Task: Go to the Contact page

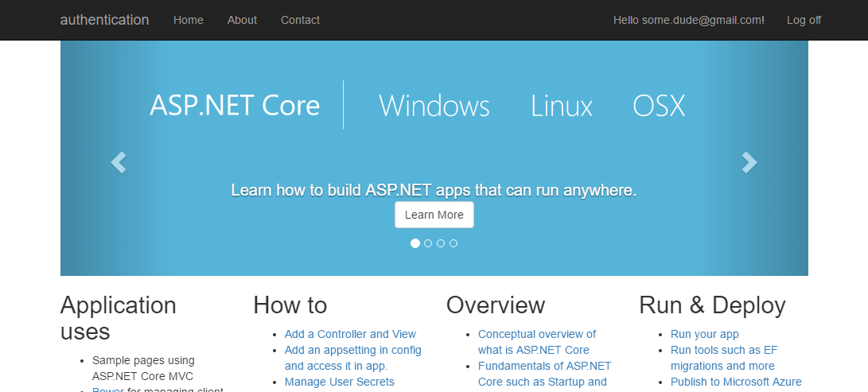Action: click(300, 20)
